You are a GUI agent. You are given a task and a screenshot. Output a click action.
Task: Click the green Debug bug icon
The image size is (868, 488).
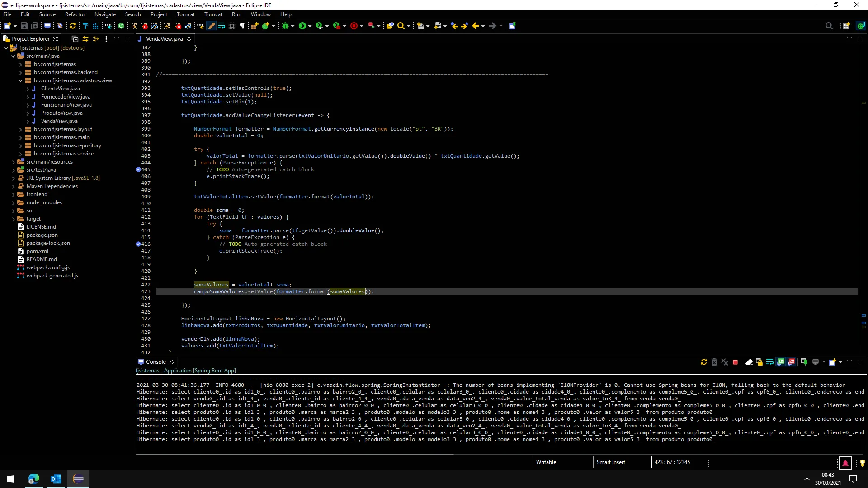285,26
